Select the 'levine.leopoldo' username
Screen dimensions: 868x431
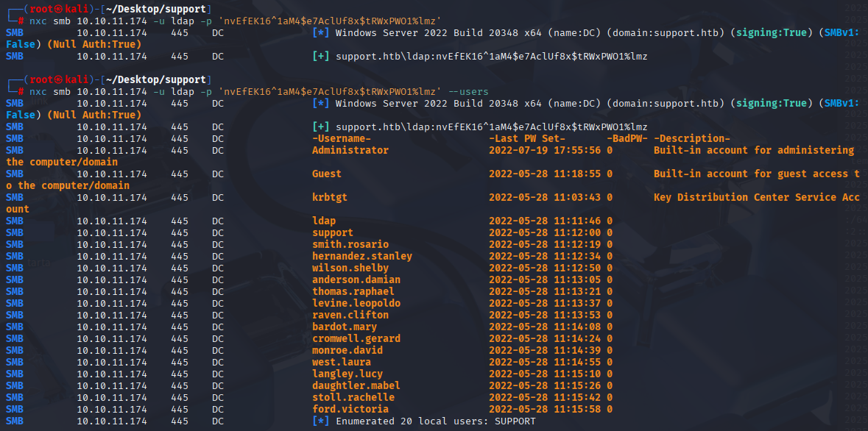[x=356, y=303]
